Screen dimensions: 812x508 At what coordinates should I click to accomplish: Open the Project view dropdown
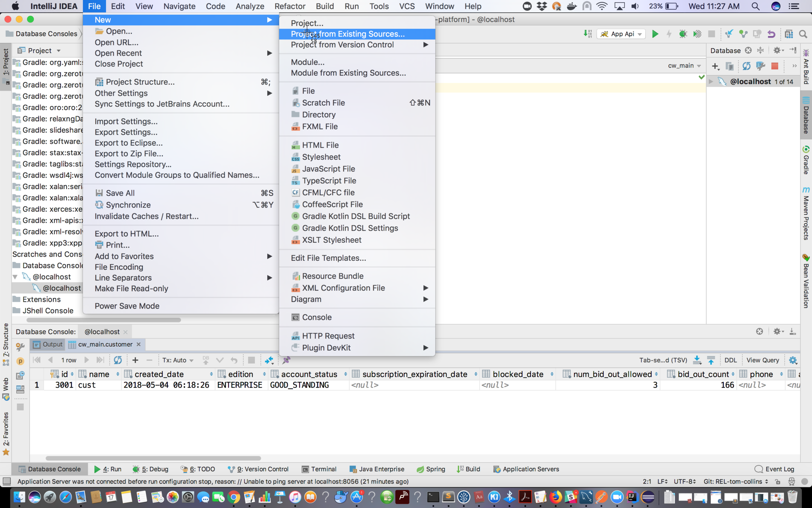point(39,50)
